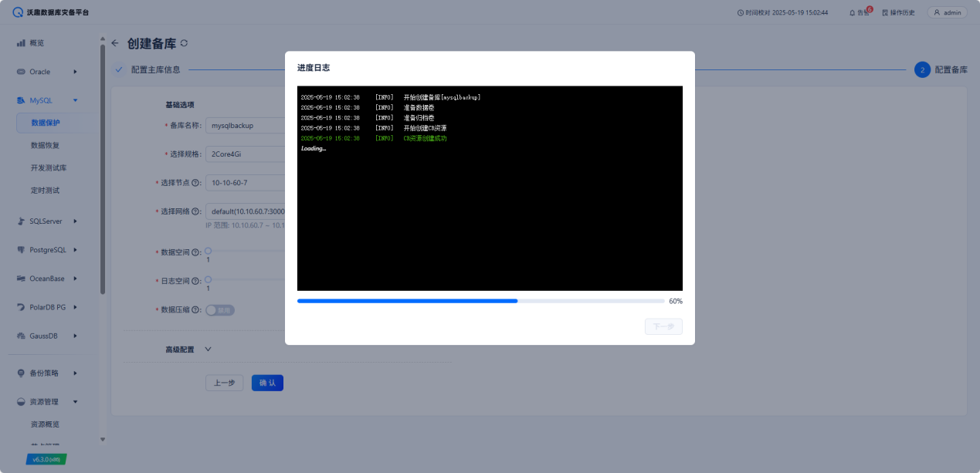
Task: Click the 下一步 button in progress dialog
Action: tap(663, 326)
